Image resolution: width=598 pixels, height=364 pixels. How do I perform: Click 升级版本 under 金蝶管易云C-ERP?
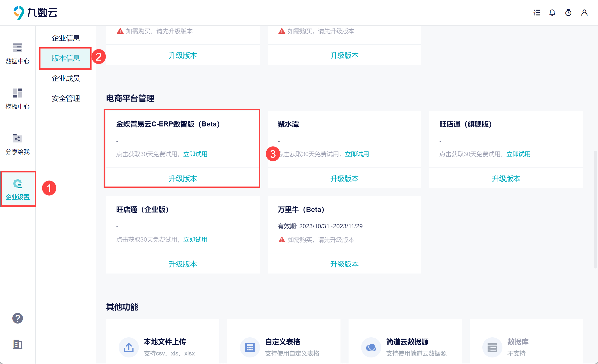click(183, 178)
